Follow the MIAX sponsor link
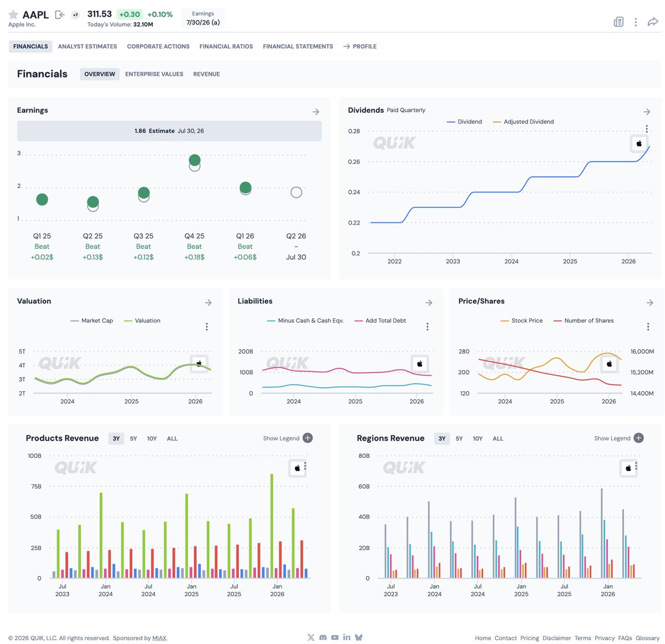 159,638
